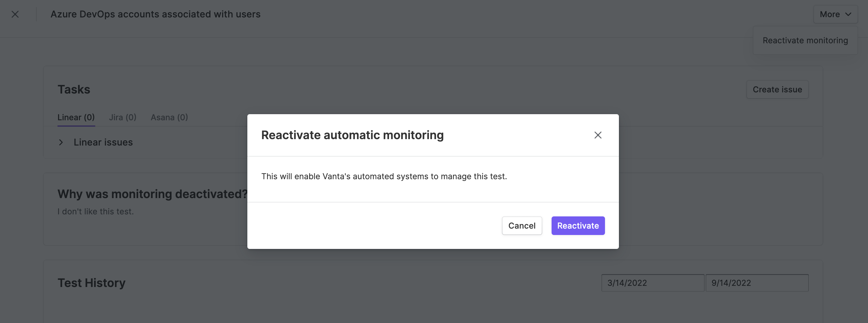Click the 3/14/2022 start date field

click(653, 283)
